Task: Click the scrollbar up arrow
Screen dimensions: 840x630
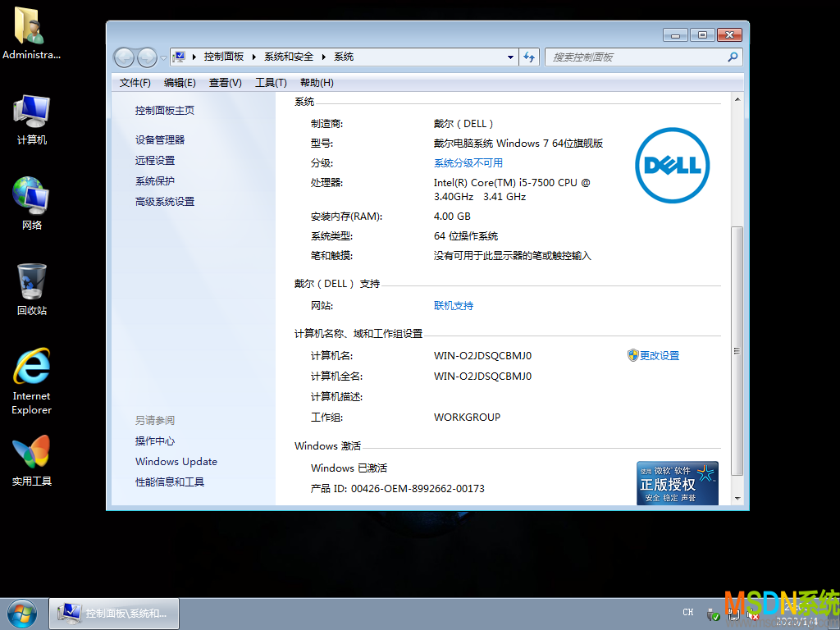Action: click(x=737, y=99)
